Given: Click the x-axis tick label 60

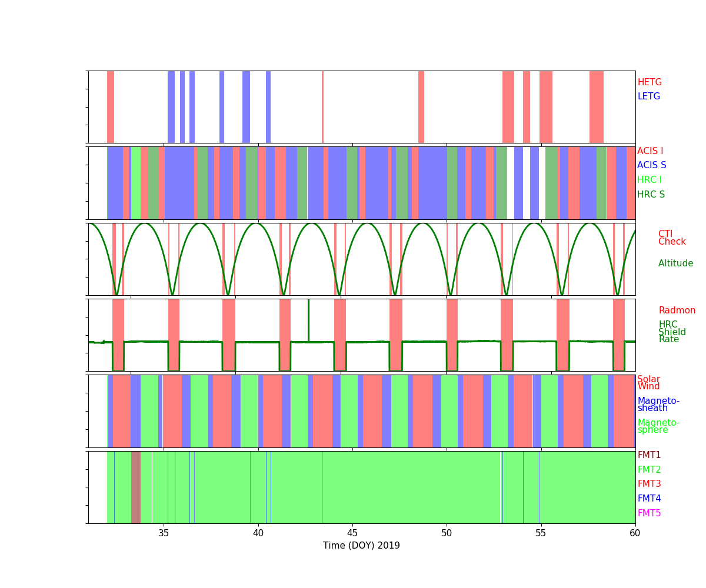Looking at the screenshot, I should pos(635,533).
